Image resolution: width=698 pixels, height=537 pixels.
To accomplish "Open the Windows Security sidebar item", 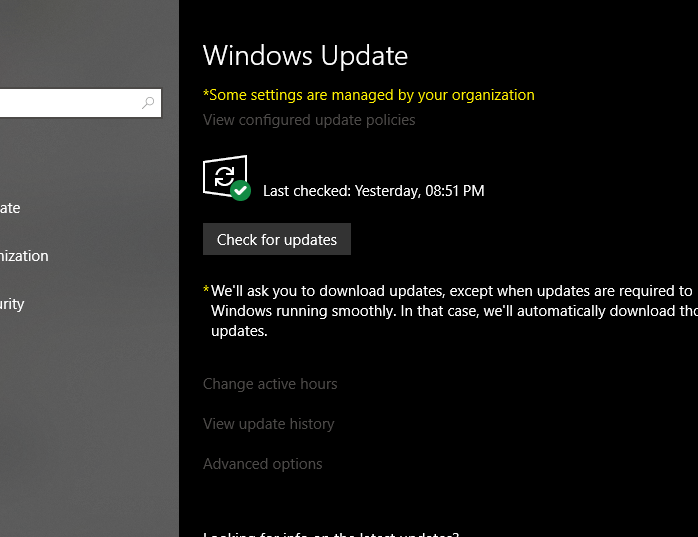I will click(x=12, y=304).
